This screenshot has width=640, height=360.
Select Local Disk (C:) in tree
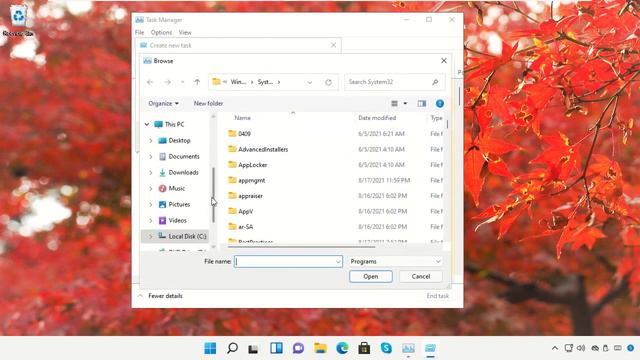coord(187,236)
